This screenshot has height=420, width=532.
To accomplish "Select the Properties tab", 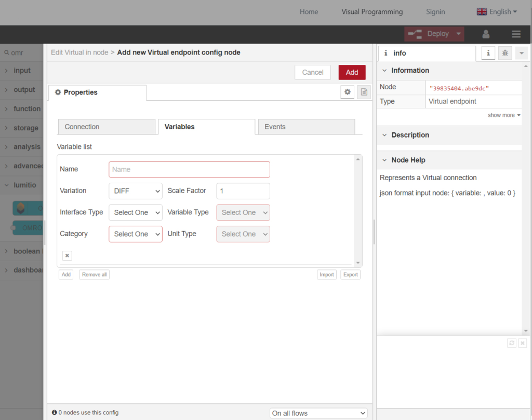I will tap(97, 92).
